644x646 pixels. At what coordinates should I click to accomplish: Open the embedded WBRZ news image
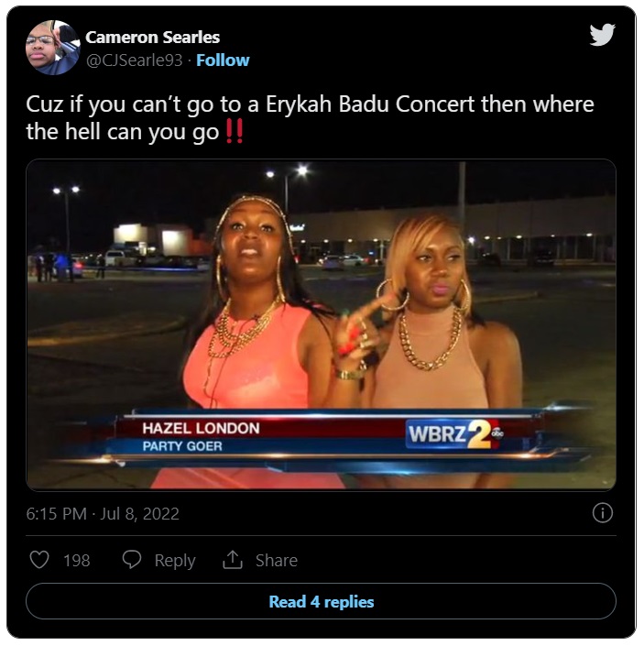(x=322, y=324)
